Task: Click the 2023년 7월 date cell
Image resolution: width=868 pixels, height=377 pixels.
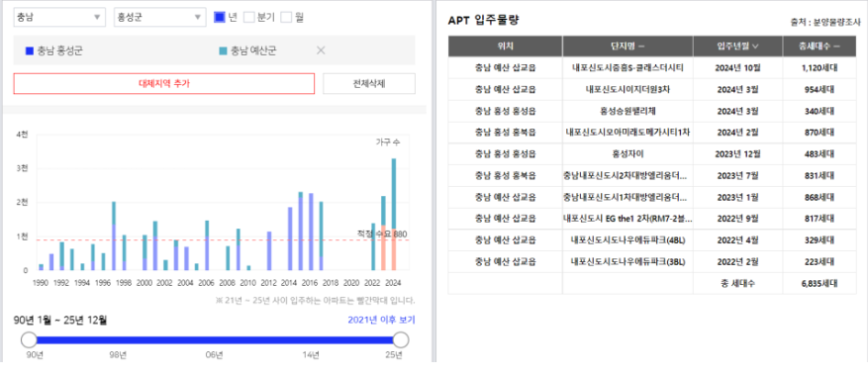Action: pyautogui.click(x=739, y=175)
